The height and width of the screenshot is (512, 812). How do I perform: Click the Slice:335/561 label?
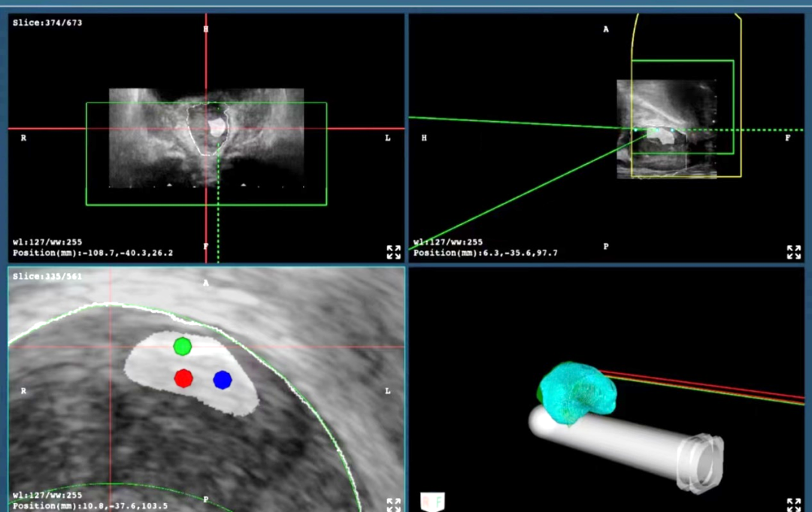click(47, 277)
